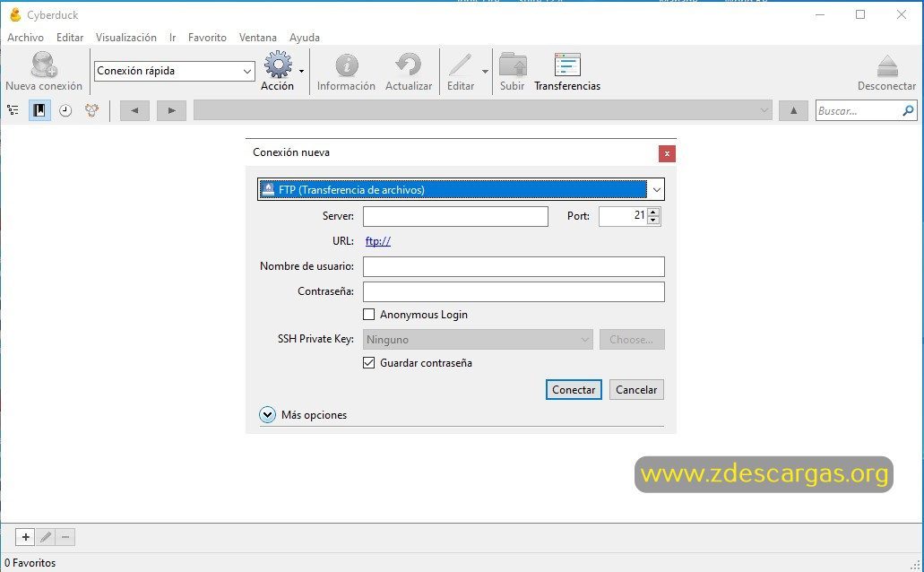The image size is (924, 572).
Task: Click the Subir upload icon
Action: tap(513, 65)
